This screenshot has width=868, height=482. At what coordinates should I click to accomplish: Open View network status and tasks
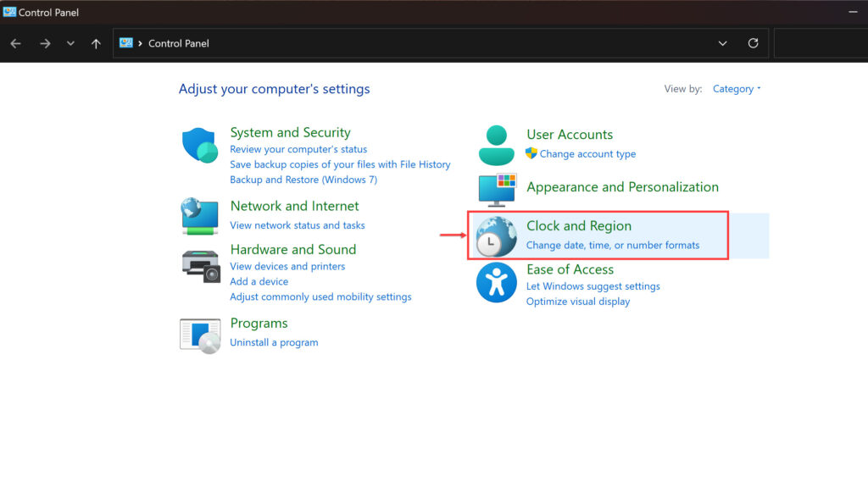[x=298, y=225]
